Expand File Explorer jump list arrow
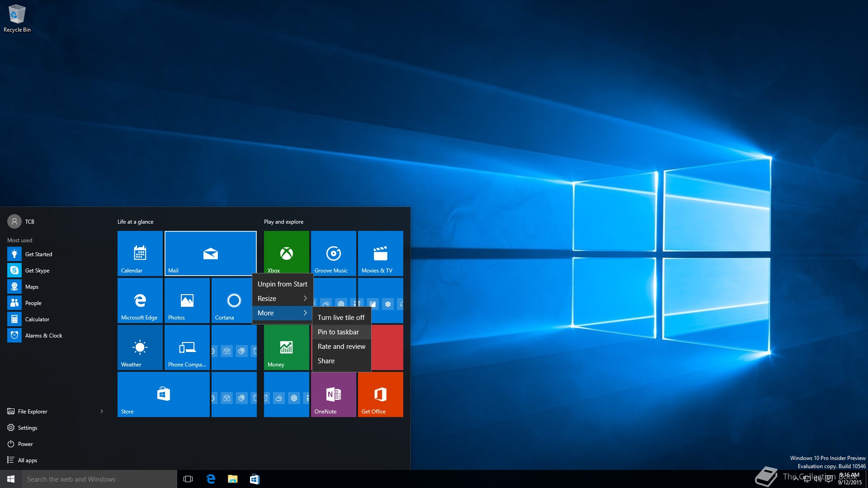Viewport: 868px width, 488px height. (102, 411)
